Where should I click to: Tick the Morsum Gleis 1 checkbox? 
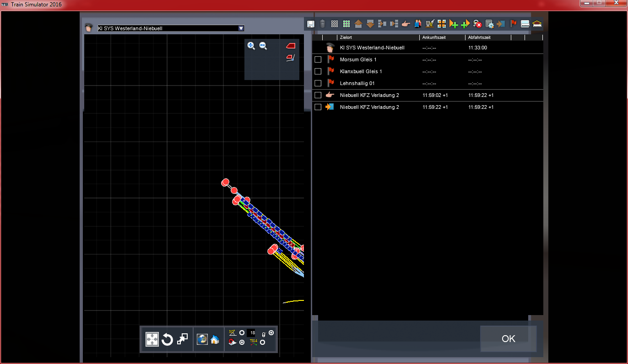[318, 59]
